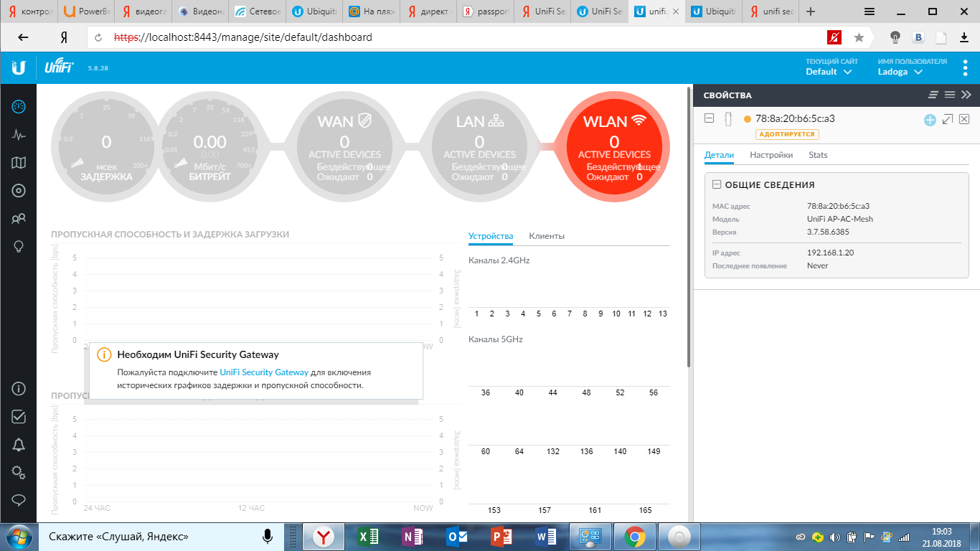Open the Clients page from the sidebar

click(x=19, y=219)
